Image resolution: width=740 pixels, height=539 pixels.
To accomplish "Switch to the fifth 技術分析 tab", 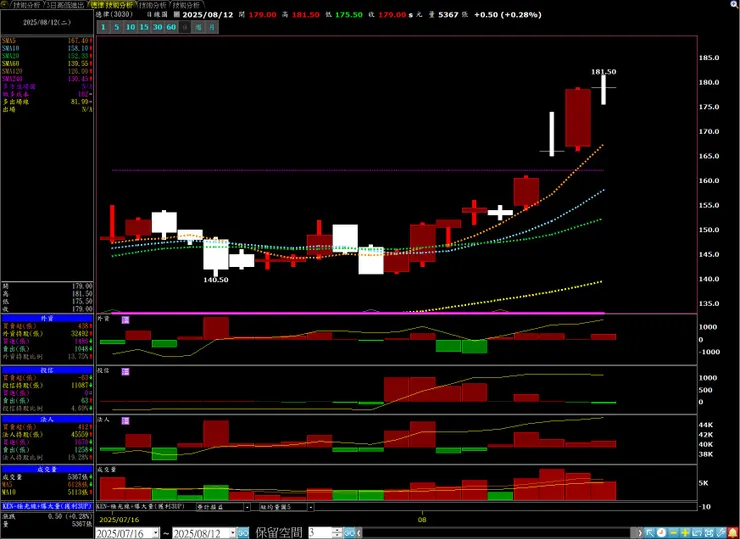I will pos(186,5).
